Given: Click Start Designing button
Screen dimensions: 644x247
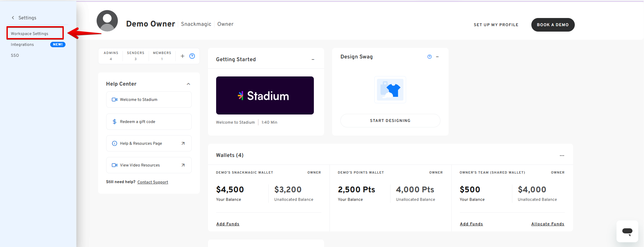Looking at the screenshot, I should [x=390, y=121].
